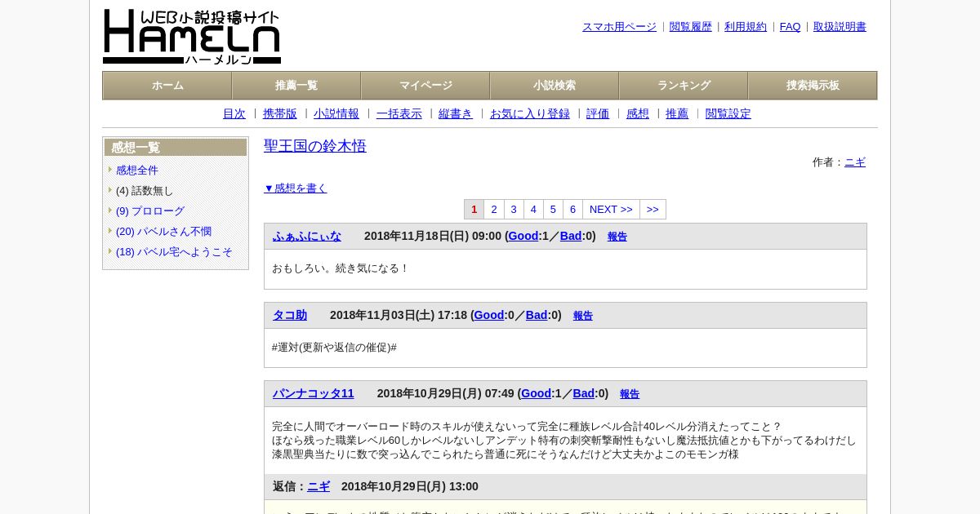Click Bad on パンナコッタ11's comment
The width and height of the screenshot is (980, 514).
click(584, 394)
